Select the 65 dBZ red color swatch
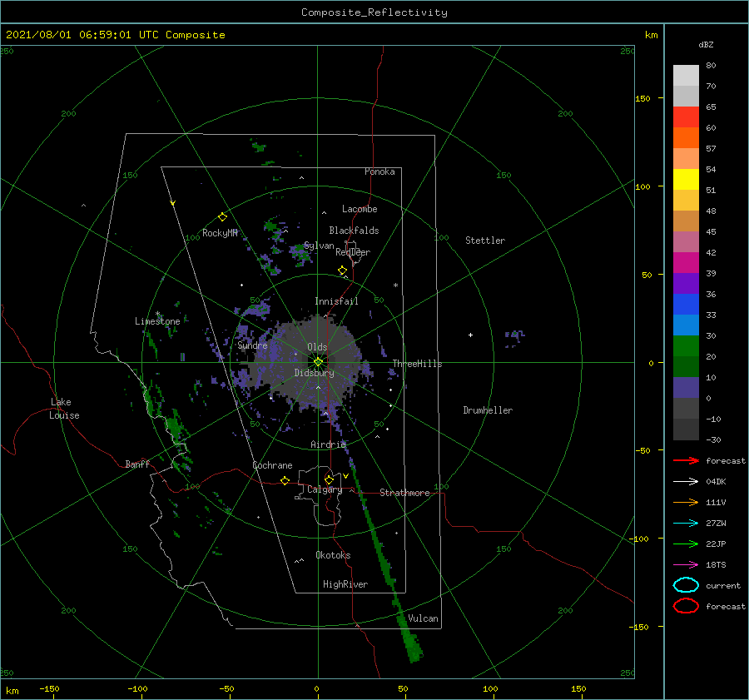 coord(686,117)
